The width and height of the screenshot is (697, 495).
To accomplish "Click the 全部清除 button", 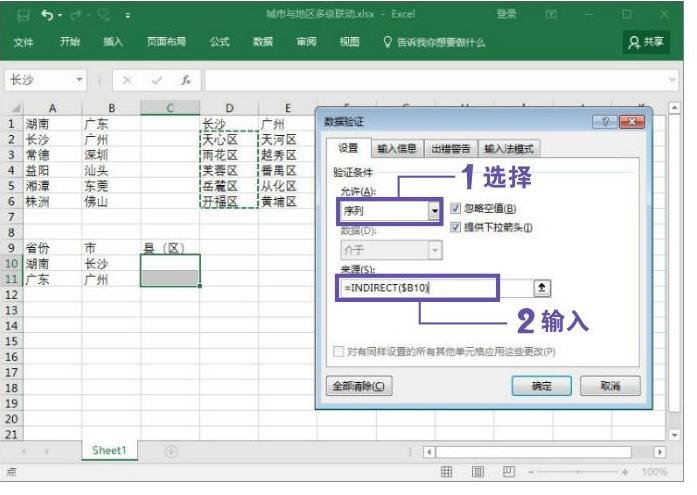I will click(359, 386).
